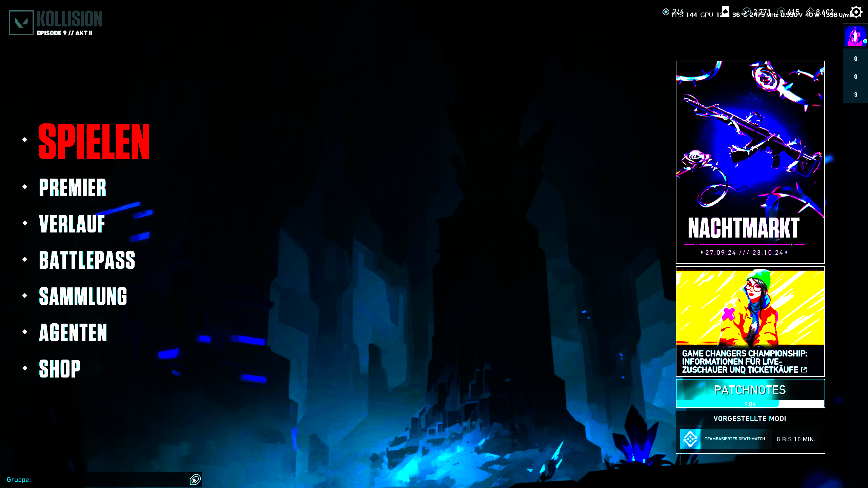The width and height of the screenshot is (868, 488).
Task: Enter the SHOP menu item
Action: 60,369
